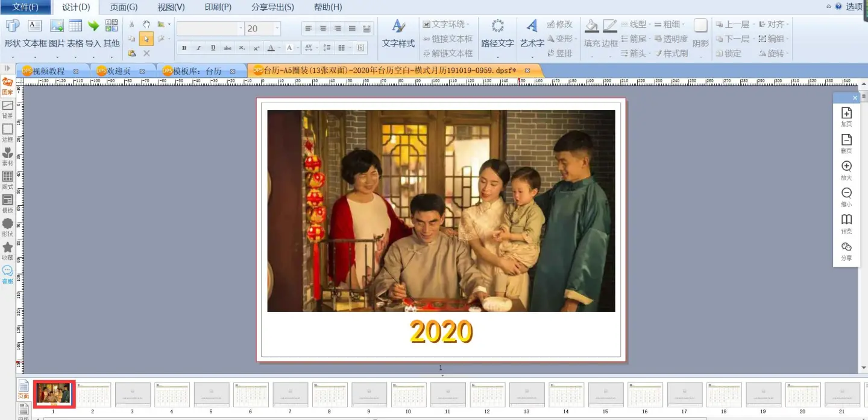
Task: Click the delete X icon in toolbar
Action: click(x=146, y=53)
